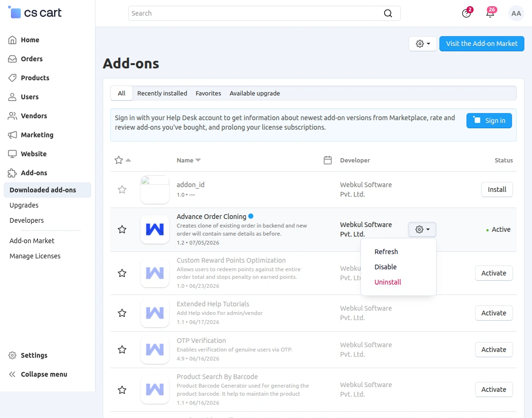Click the Products tag icon
The image size is (532, 418).
[x=12, y=78]
